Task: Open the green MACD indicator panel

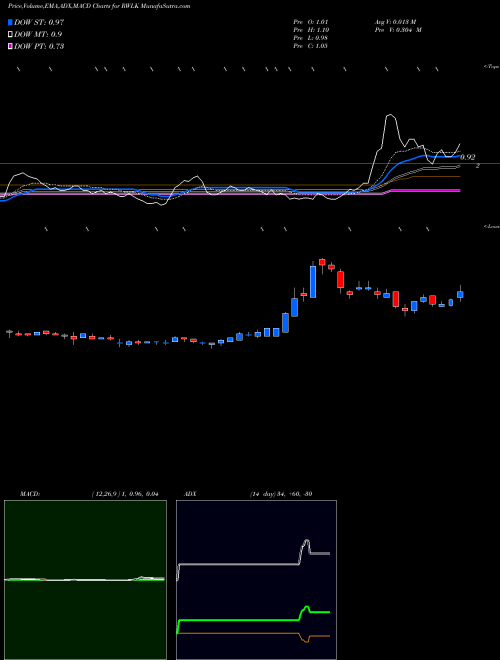Action: pos(85,580)
